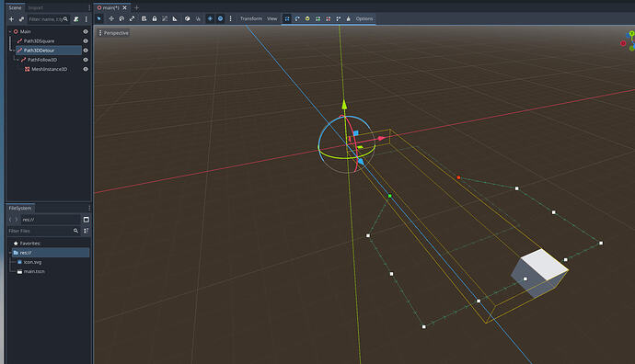Select the PathFollow3D node
635x364 pixels.
coord(42,60)
